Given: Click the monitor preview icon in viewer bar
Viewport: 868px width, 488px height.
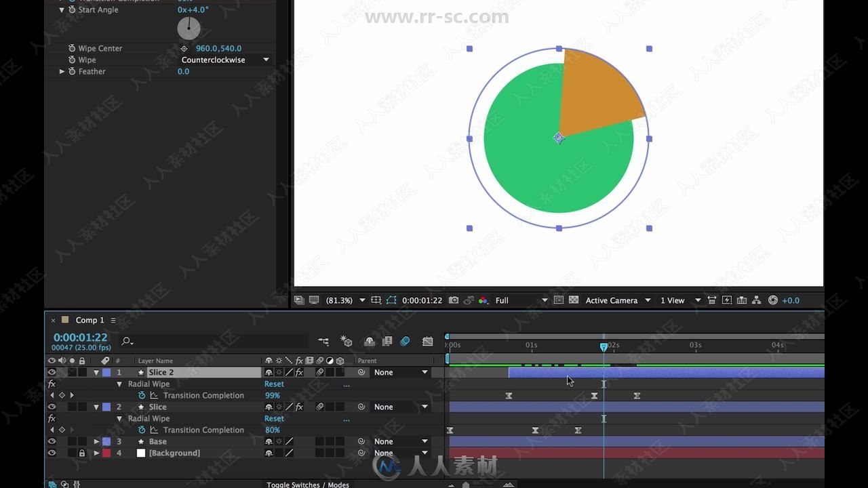Looking at the screenshot, I should 314,300.
